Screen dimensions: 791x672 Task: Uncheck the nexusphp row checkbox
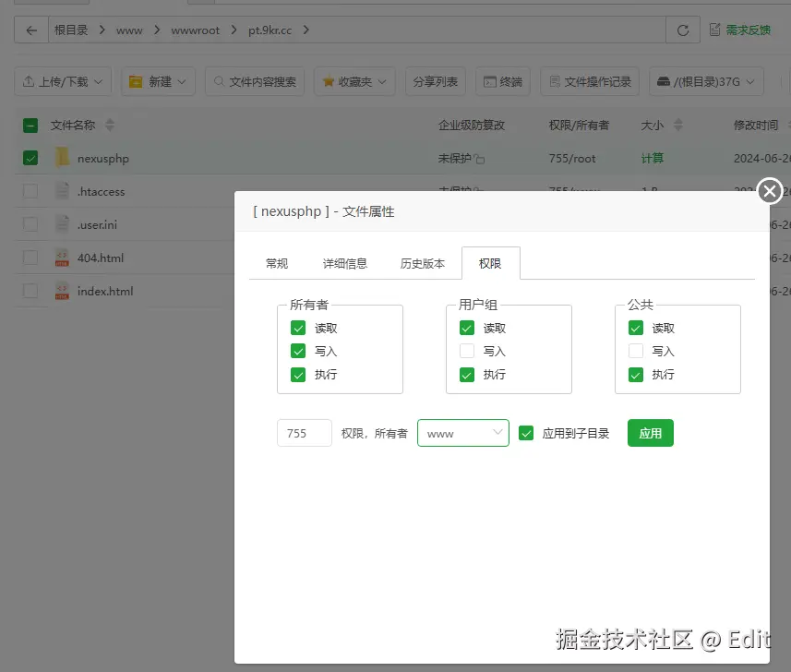coord(30,159)
